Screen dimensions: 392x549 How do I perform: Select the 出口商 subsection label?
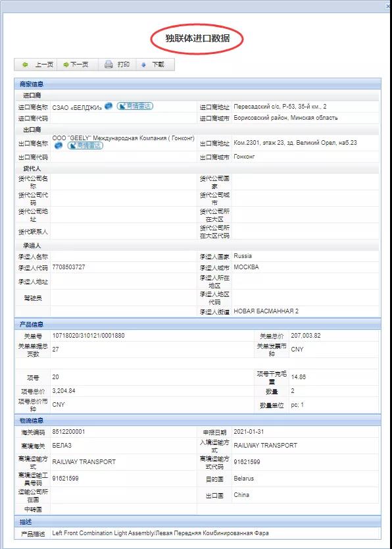tap(32, 130)
